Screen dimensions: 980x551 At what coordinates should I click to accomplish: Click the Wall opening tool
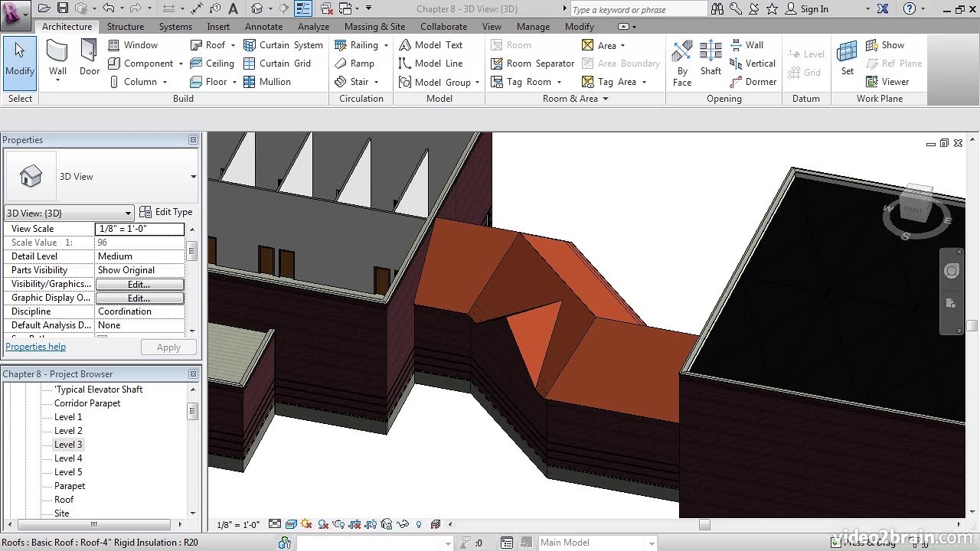coord(746,45)
